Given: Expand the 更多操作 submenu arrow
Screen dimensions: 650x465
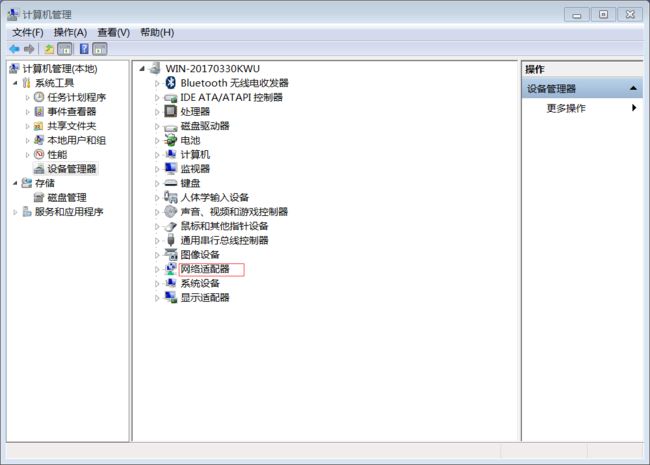Looking at the screenshot, I should pos(633,108).
